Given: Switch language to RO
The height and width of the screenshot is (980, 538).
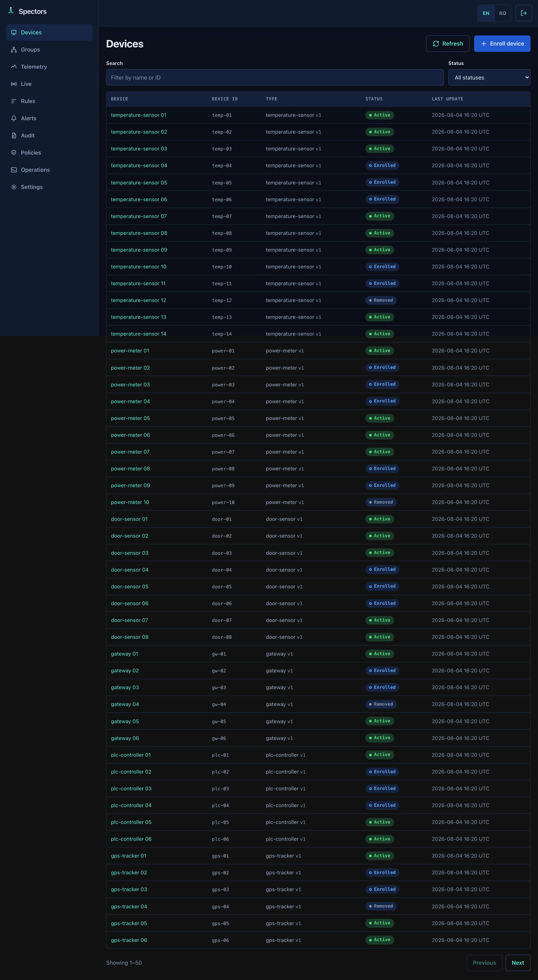Looking at the screenshot, I should point(503,13).
